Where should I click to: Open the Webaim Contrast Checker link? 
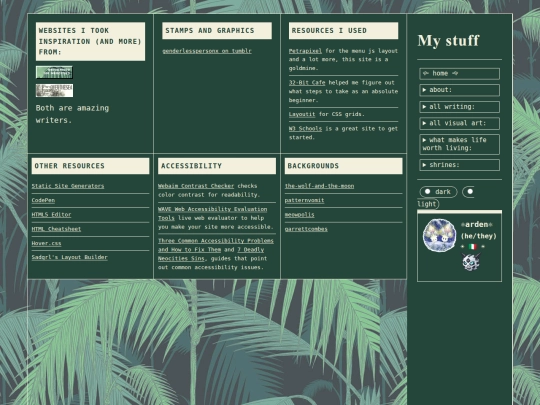tap(196, 186)
